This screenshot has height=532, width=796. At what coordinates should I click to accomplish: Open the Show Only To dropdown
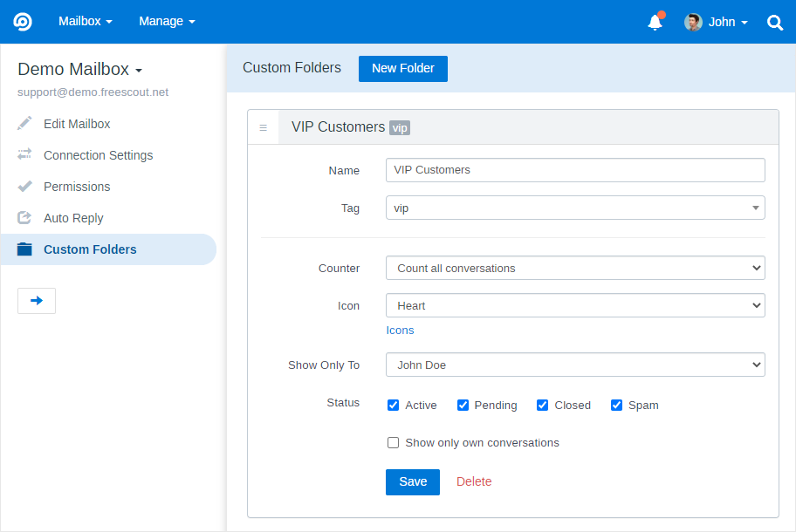click(574, 365)
